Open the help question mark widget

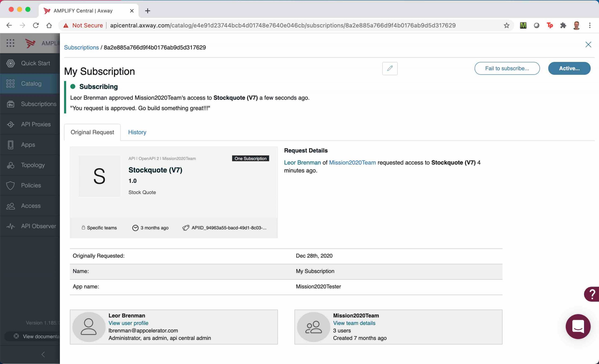point(592,294)
